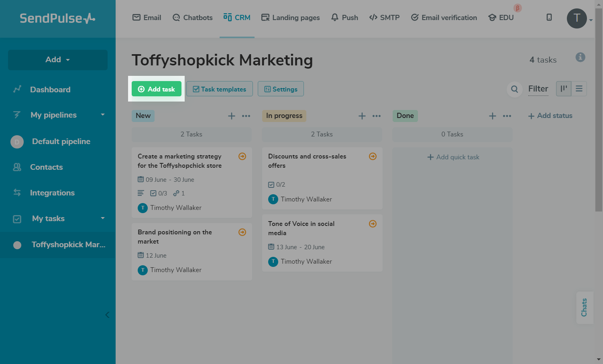This screenshot has width=603, height=364.
Task: Click the In progress status label
Action: click(x=284, y=116)
